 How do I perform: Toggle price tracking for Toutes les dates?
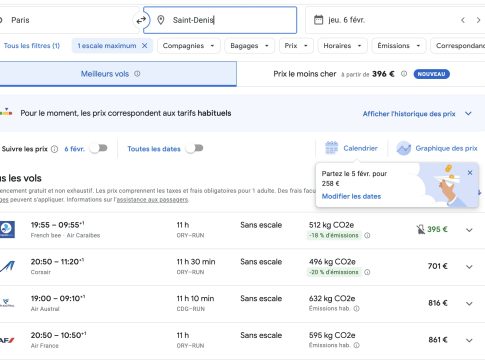click(195, 148)
